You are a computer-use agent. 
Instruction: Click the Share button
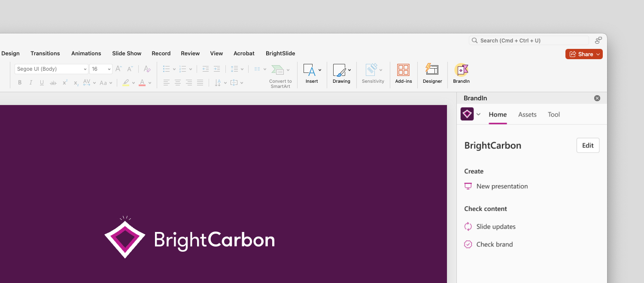click(584, 54)
